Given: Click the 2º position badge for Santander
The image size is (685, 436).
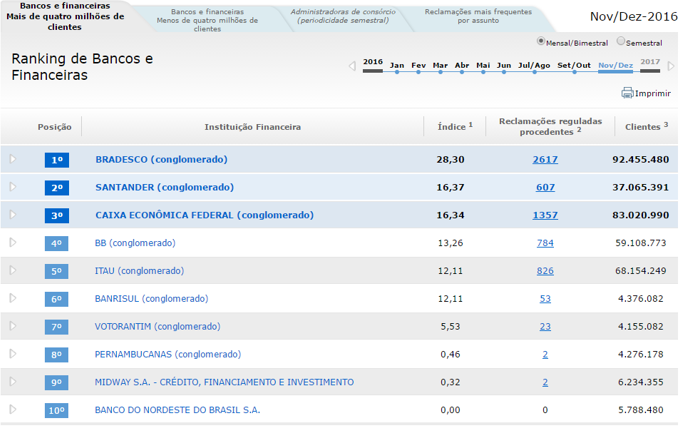Looking at the screenshot, I should pyautogui.click(x=57, y=188).
